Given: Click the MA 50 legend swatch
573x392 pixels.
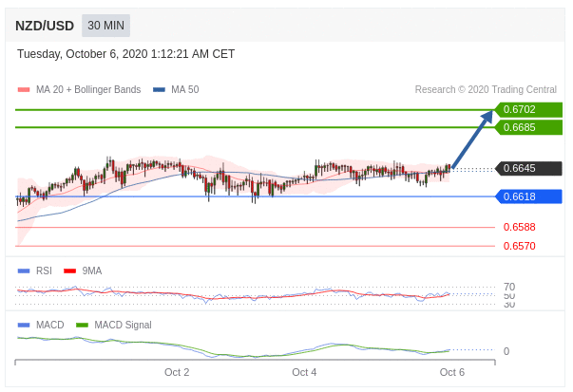Looking at the screenshot, I should [159, 90].
